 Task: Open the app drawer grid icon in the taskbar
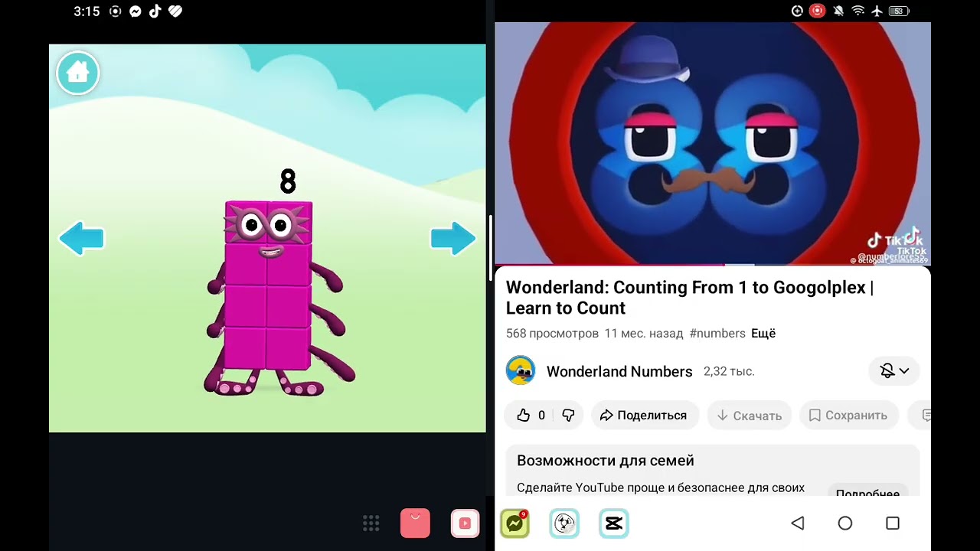tap(371, 523)
